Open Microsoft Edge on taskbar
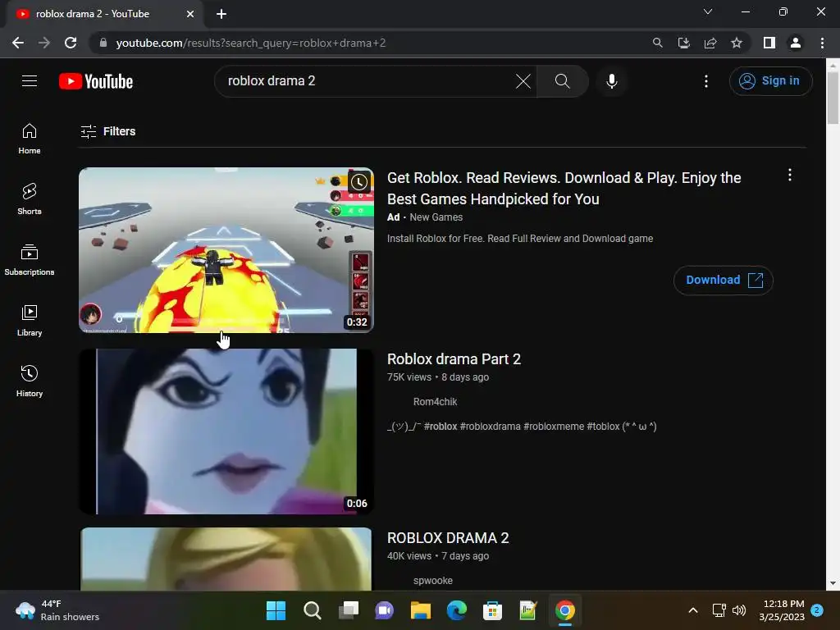 point(456,610)
